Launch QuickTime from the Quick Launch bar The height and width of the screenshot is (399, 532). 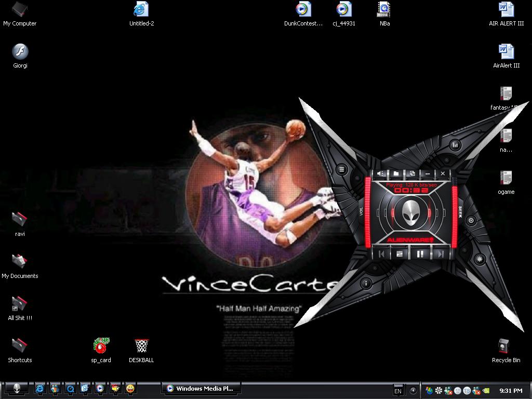(x=70, y=389)
